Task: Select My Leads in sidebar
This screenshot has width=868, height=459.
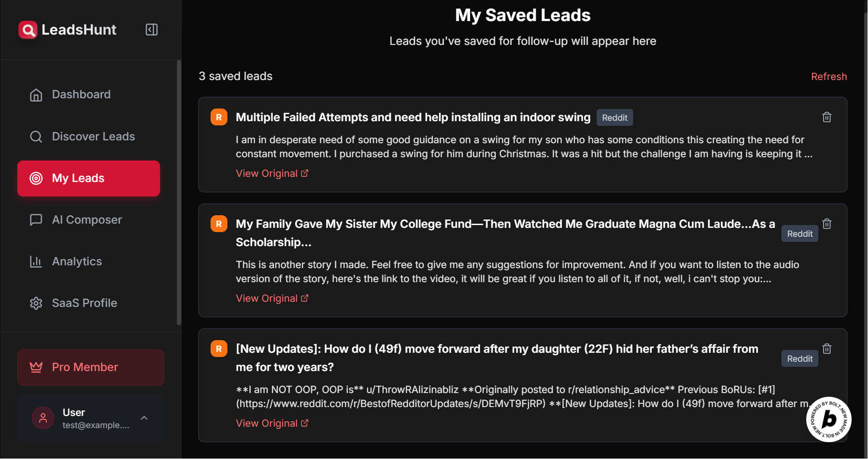Action: tap(88, 178)
